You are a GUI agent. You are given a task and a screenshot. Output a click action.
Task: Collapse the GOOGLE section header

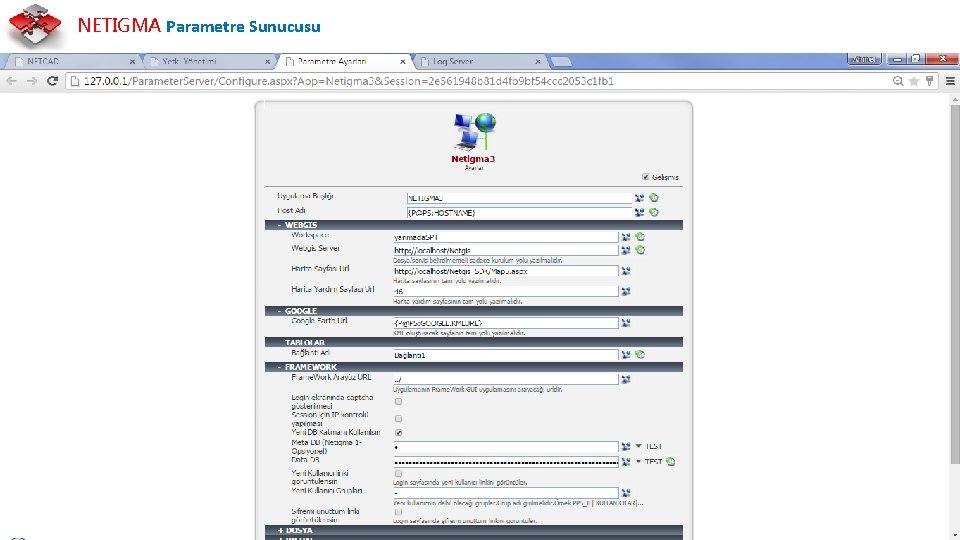point(474,311)
